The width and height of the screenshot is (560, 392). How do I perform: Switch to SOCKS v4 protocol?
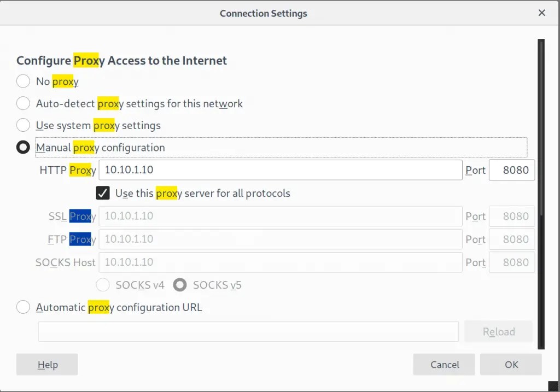click(103, 285)
